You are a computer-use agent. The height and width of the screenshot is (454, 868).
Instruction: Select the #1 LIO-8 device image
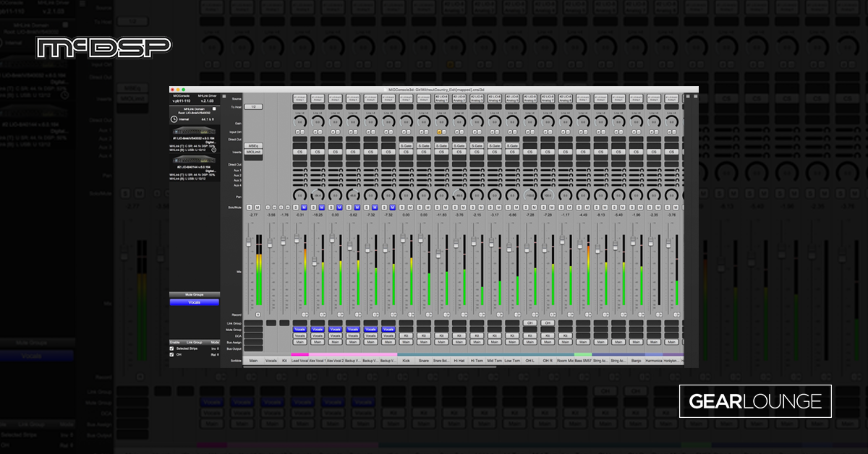(194, 130)
